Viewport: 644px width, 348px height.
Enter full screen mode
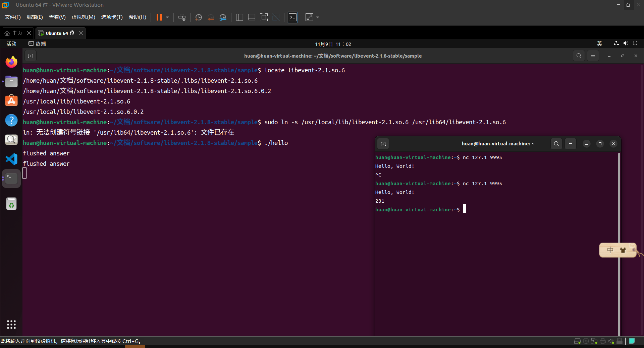click(x=264, y=17)
